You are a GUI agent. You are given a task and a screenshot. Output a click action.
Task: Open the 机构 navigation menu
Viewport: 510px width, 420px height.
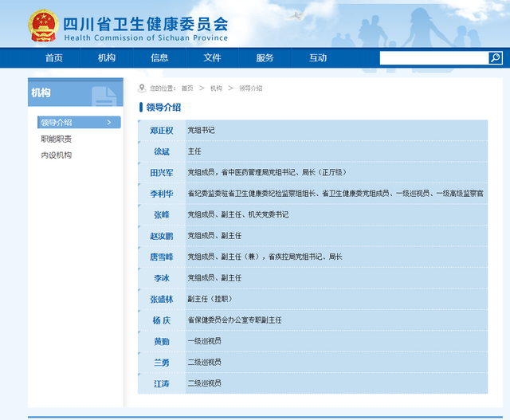(x=107, y=58)
